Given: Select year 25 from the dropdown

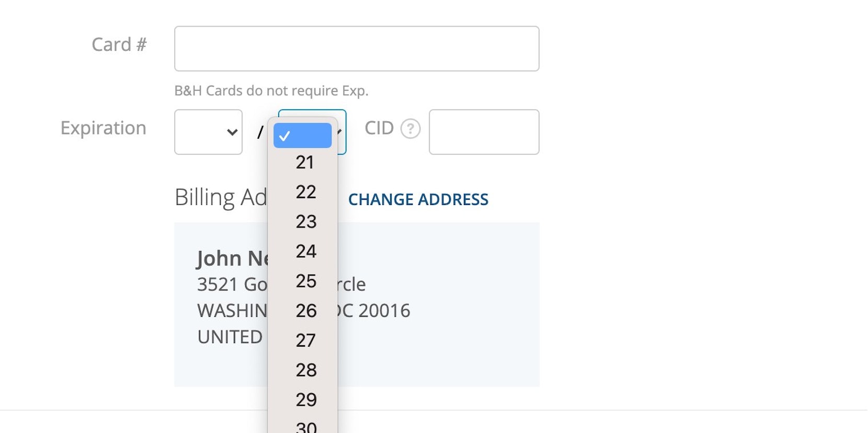Looking at the screenshot, I should point(306,281).
